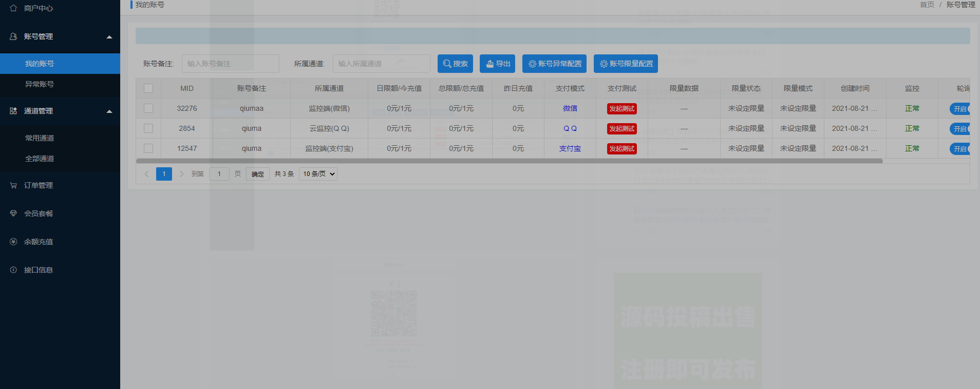Click 发起测试 for the 支付宝 row
980x389 pixels.
pos(621,149)
